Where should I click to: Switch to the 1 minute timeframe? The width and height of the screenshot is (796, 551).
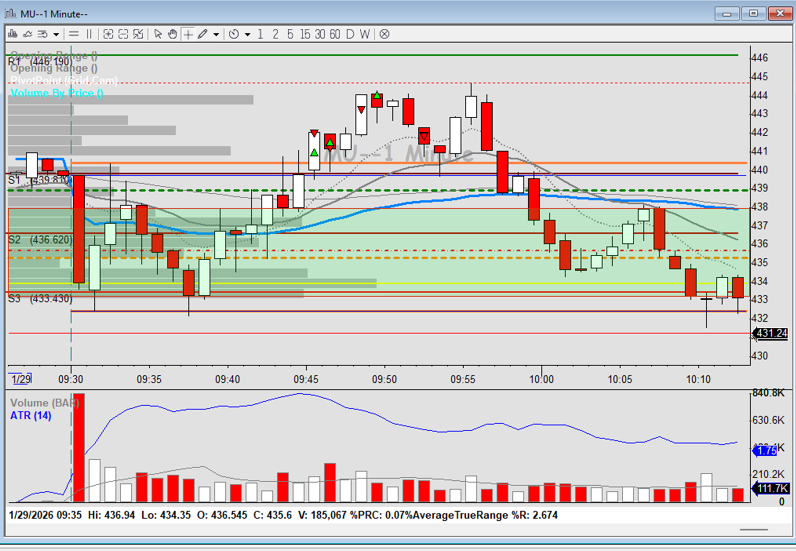[260, 34]
